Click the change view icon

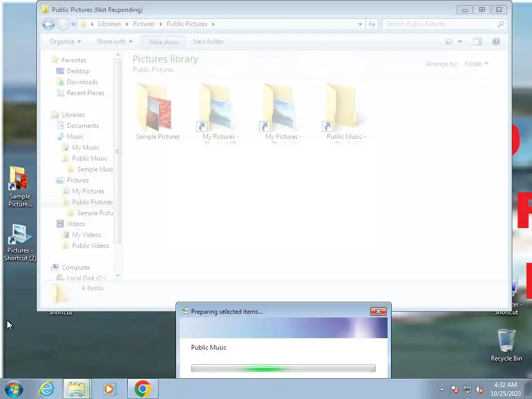449,42
